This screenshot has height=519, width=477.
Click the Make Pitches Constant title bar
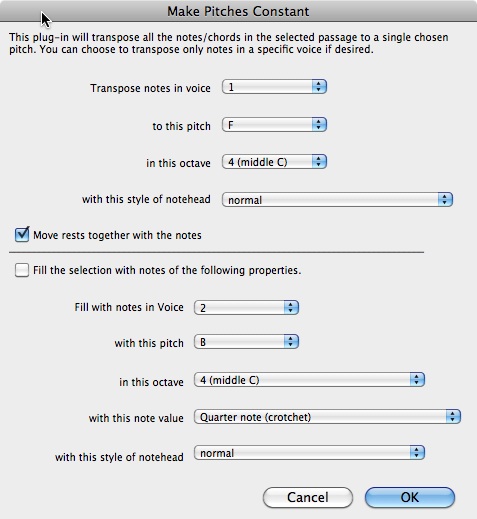coord(238,11)
